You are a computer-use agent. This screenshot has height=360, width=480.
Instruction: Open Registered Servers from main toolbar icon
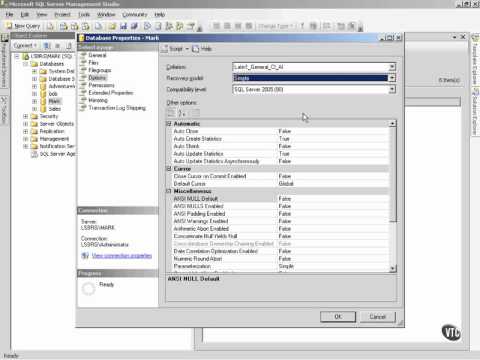coord(147,26)
